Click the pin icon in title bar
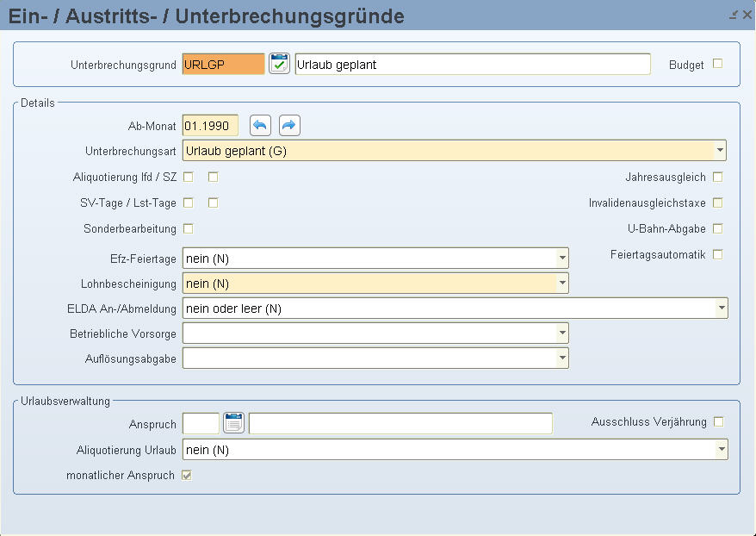 [733, 15]
